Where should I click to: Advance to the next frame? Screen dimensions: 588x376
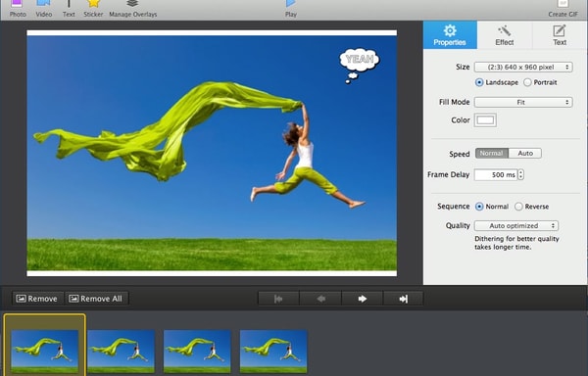pyautogui.click(x=362, y=299)
